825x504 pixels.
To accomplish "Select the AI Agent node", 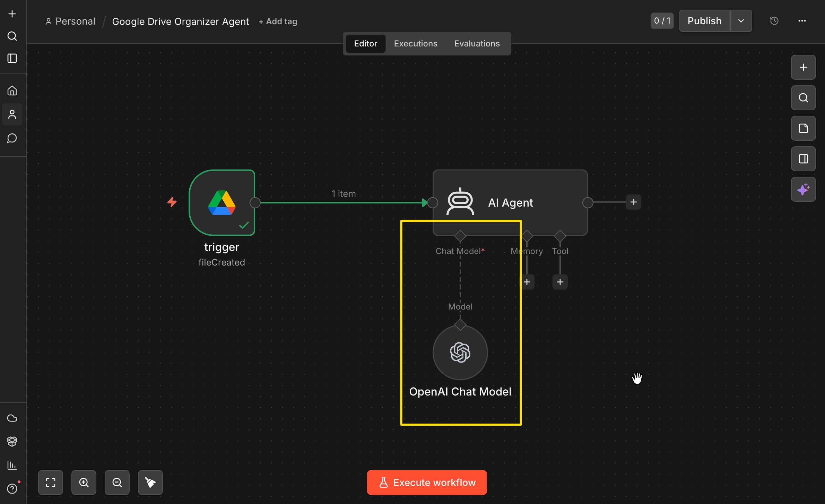I will (x=510, y=203).
